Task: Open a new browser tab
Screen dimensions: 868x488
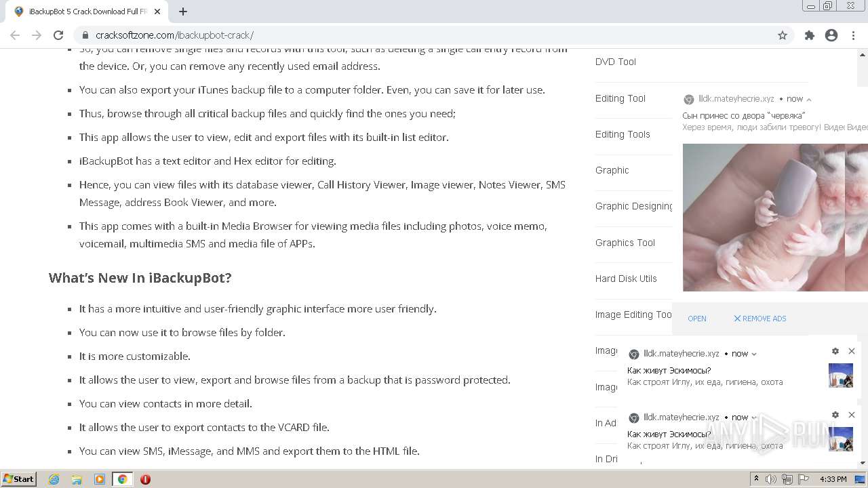Action: pos(183,12)
